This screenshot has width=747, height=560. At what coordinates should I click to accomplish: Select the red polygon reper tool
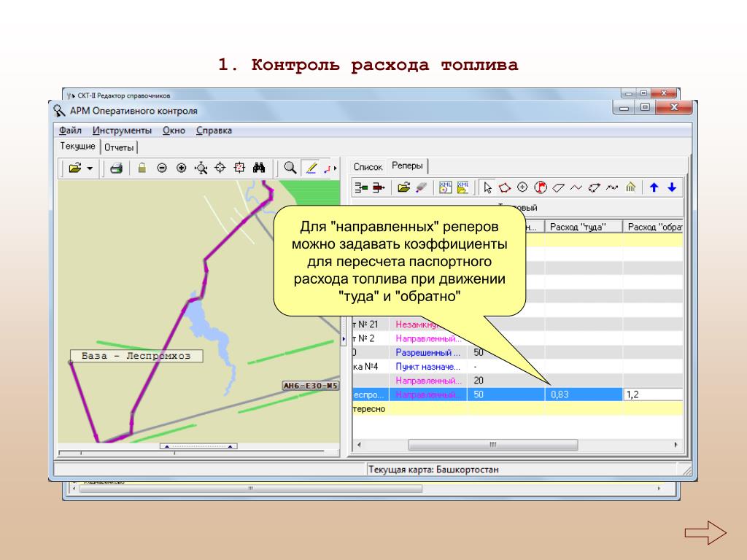[505, 187]
